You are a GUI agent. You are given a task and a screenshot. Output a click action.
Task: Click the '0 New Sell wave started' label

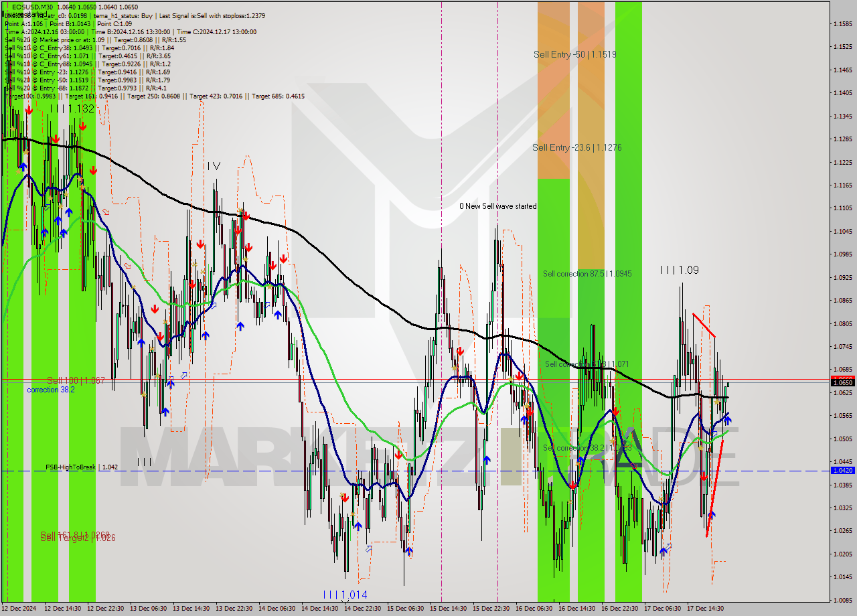(x=497, y=206)
